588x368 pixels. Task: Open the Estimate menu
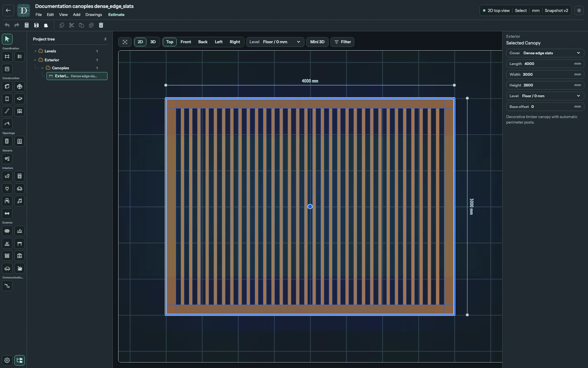116,15
